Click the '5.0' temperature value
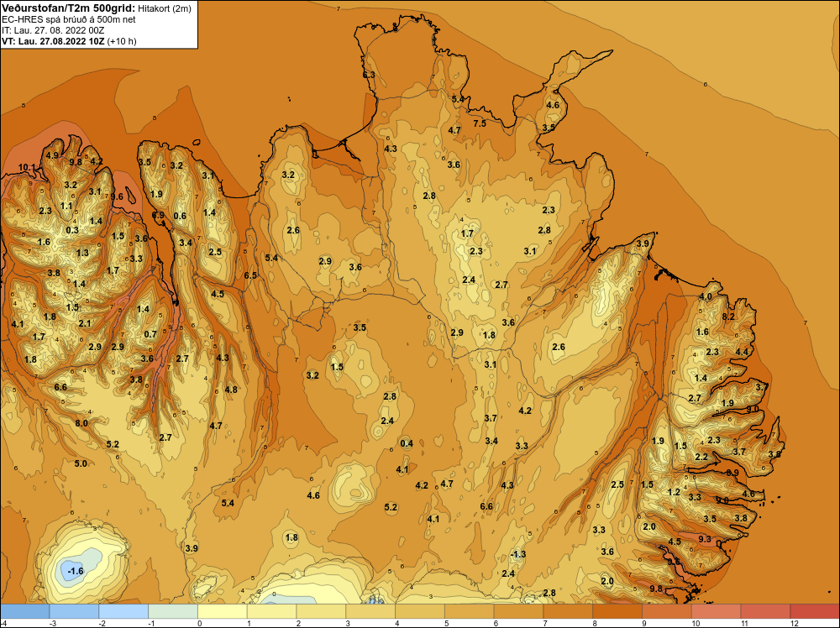This screenshot has width=840, height=628. [x=81, y=463]
